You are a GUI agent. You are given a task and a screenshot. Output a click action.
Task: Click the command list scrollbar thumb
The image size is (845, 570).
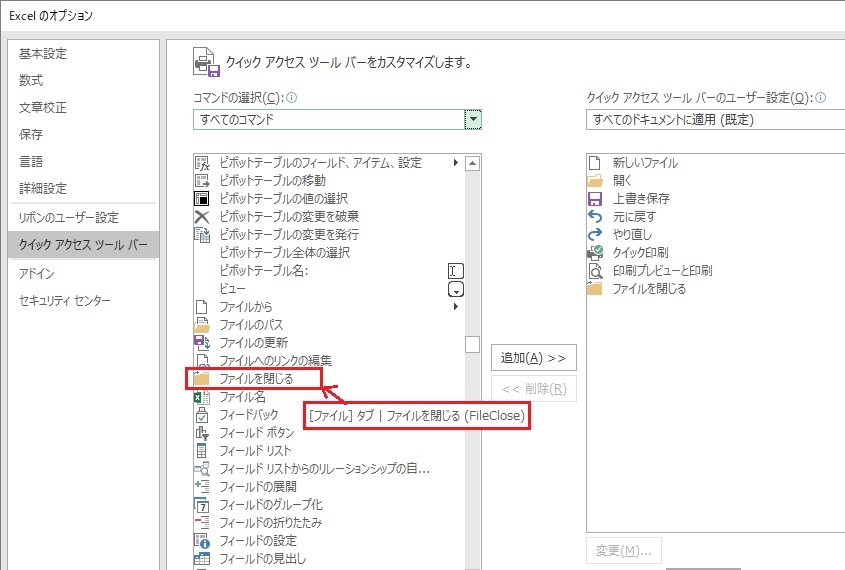pos(472,344)
